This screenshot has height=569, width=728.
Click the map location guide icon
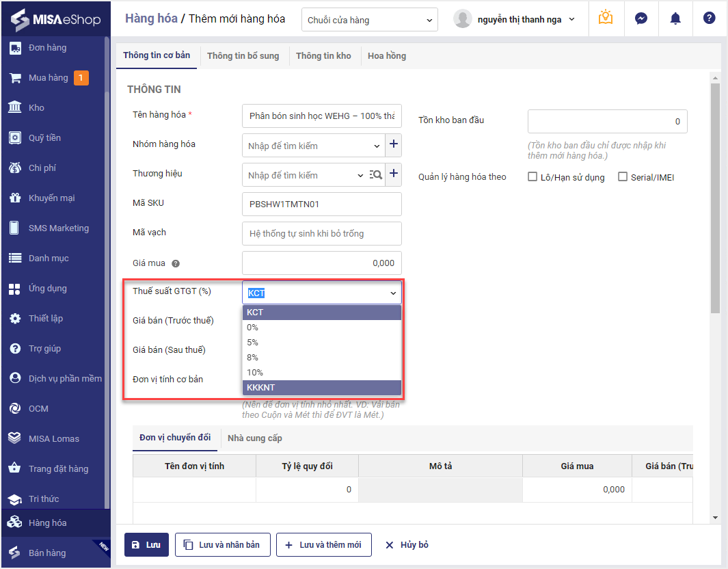click(605, 18)
